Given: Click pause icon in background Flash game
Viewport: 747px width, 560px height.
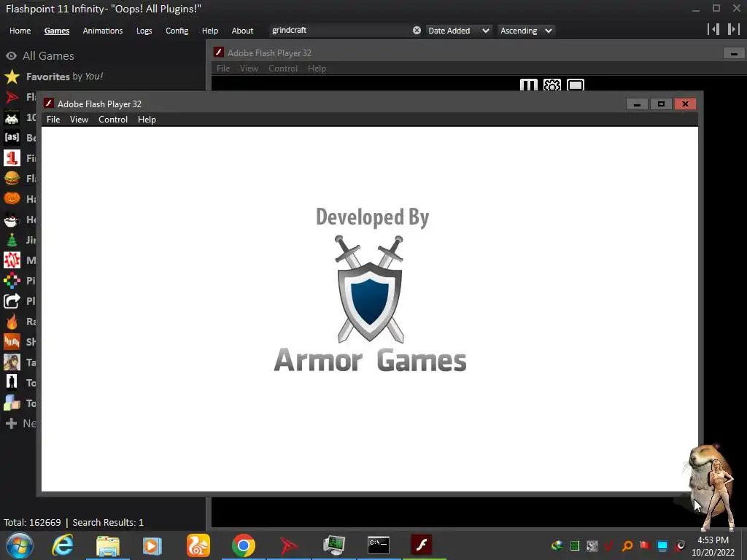Looking at the screenshot, I should (x=528, y=85).
